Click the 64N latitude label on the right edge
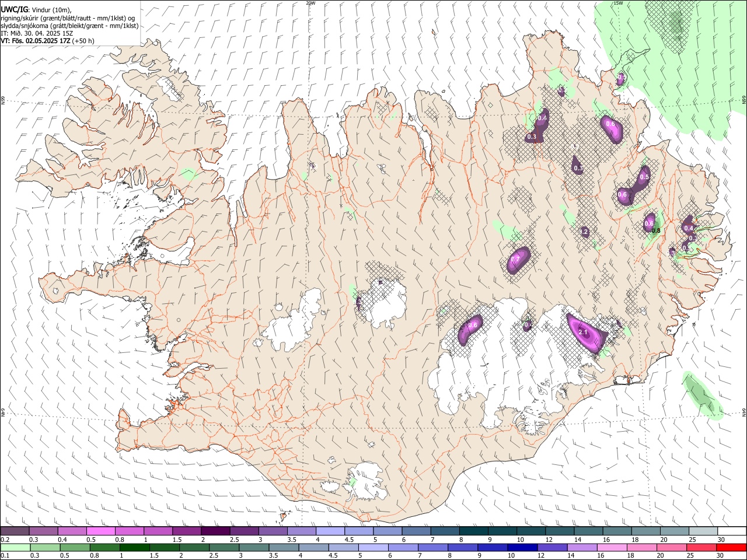 coord(744,412)
